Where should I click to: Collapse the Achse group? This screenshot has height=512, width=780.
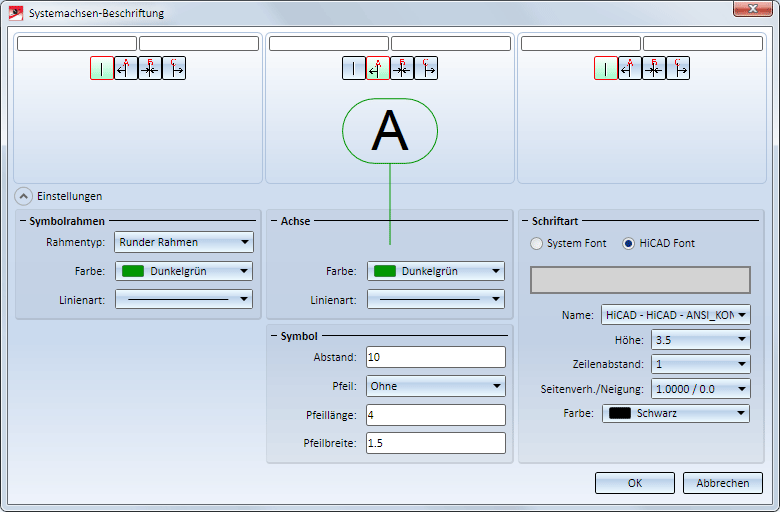(x=274, y=220)
